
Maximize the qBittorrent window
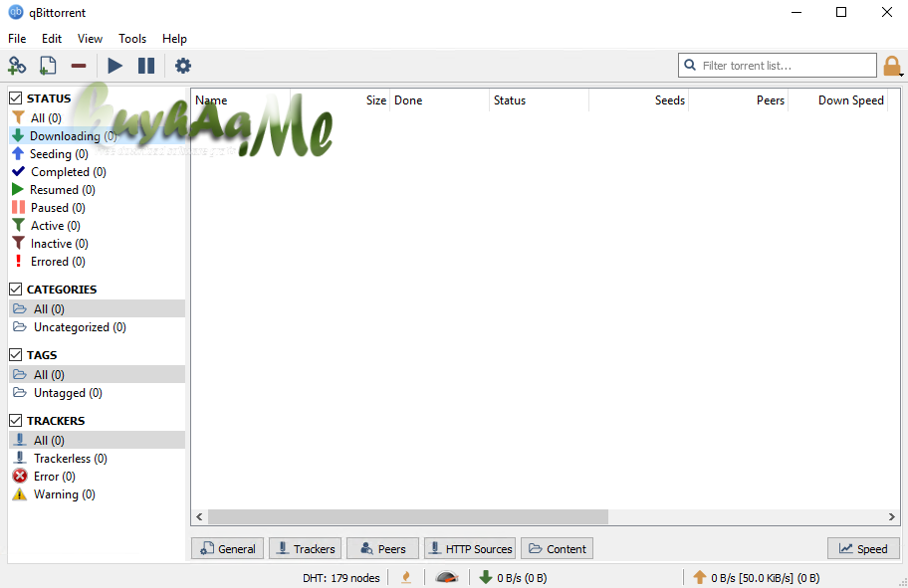tap(841, 12)
